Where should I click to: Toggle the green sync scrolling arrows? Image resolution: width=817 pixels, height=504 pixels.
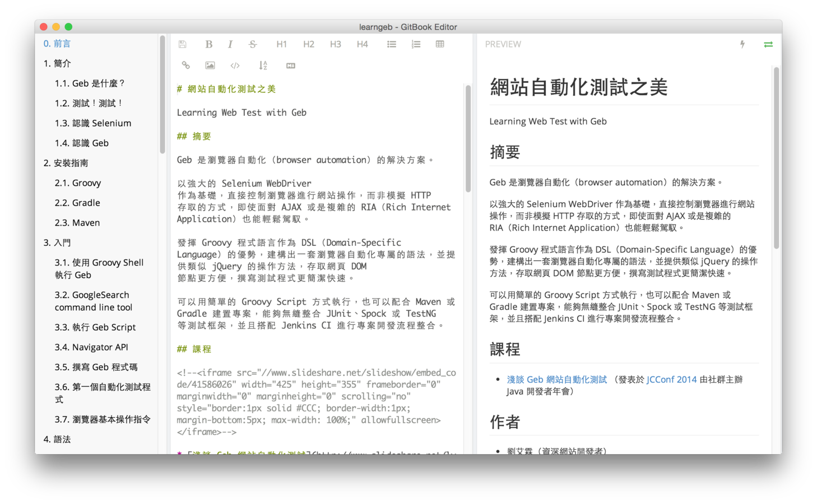(x=768, y=44)
